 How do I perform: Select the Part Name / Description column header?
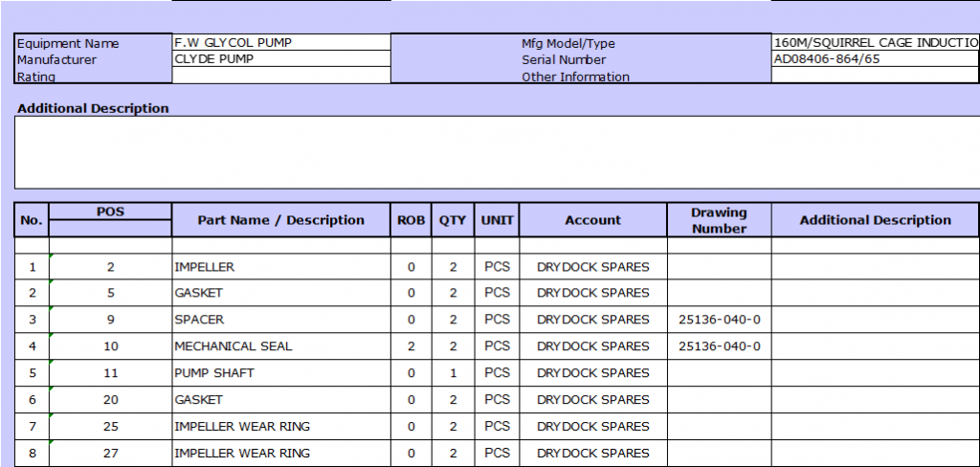(280, 220)
